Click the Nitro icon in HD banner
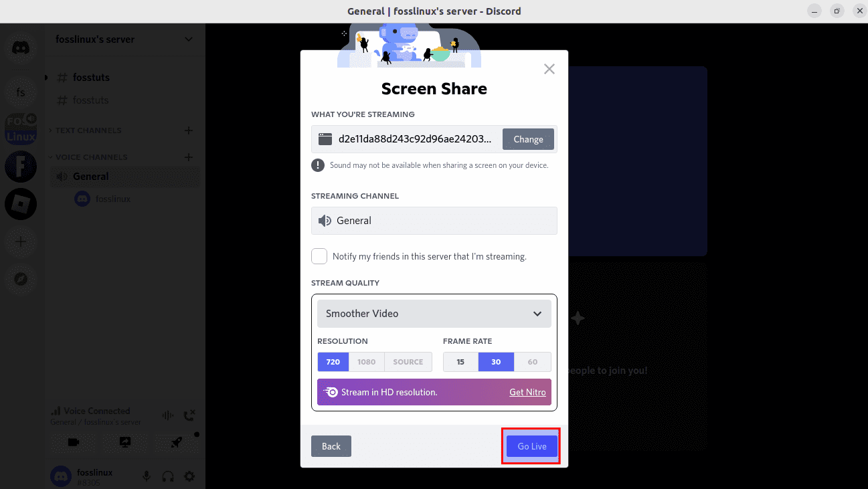868x489 pixels. tap(331, 392)
